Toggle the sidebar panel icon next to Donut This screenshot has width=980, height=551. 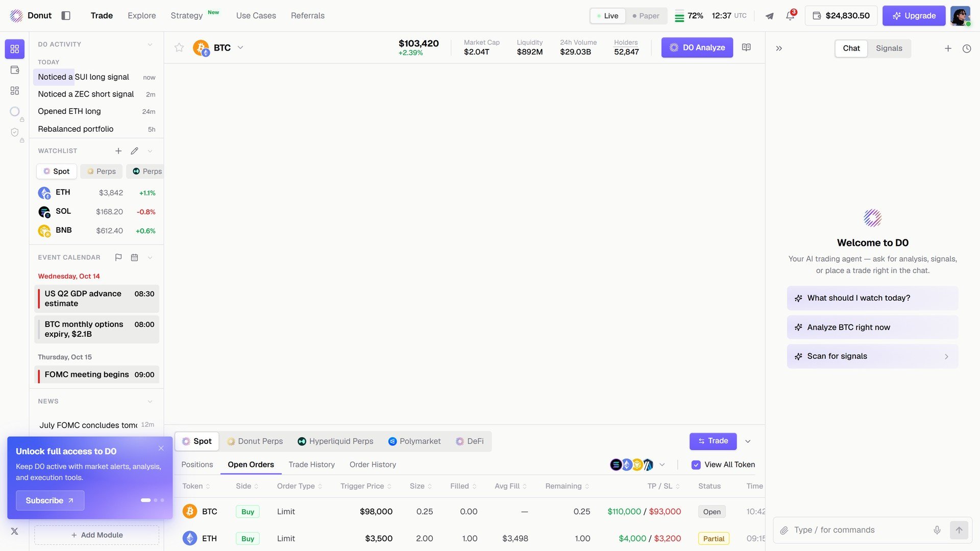(x=66, y=15)
